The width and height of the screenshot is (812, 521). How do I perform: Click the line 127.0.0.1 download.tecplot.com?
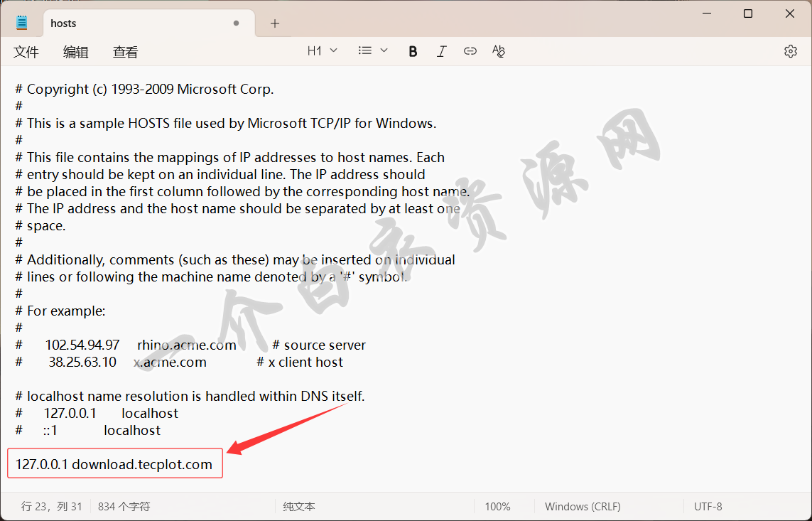pyautogui.click(x=114, y=464)
